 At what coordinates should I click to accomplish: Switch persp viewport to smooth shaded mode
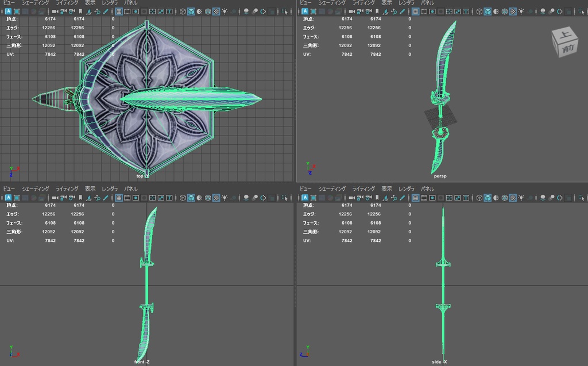pos(486,11)
